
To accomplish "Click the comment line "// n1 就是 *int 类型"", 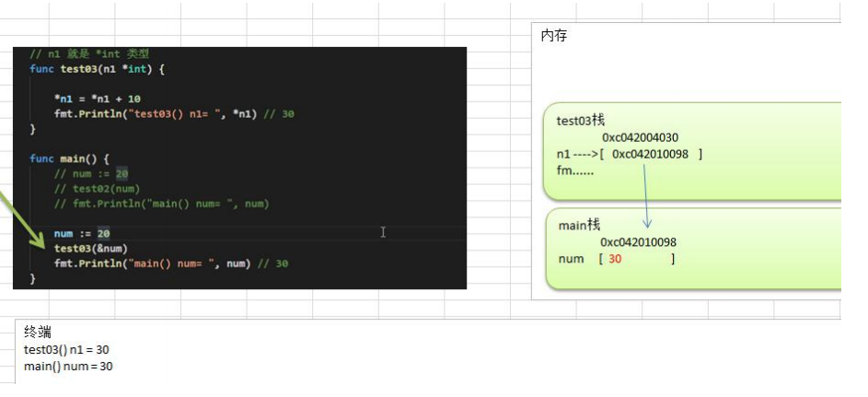I will click(x=89, y=53).
